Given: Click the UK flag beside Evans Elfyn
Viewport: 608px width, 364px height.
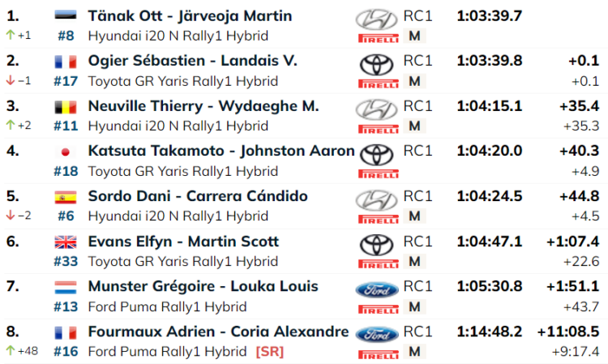Looking at the screenshot, I should point(65,242).
